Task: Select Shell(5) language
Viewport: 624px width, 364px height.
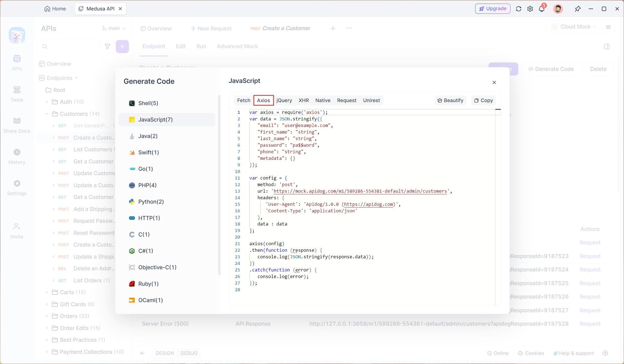Action: 167,103
